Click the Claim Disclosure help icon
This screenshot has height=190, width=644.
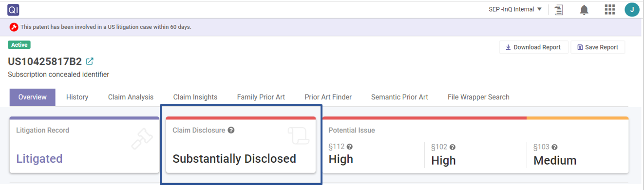(231, 130)
